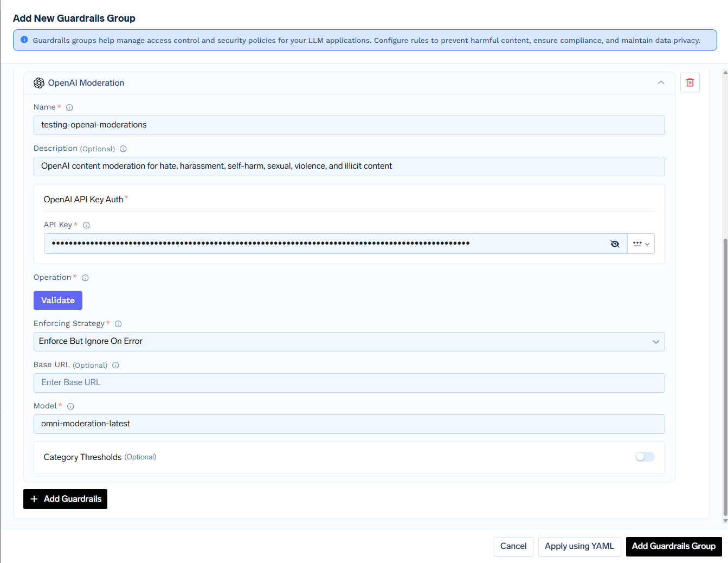Click the Add Guardrails Group button
Image resolution: width=728 pixels, height=563 pixels.
pos(674,546)
